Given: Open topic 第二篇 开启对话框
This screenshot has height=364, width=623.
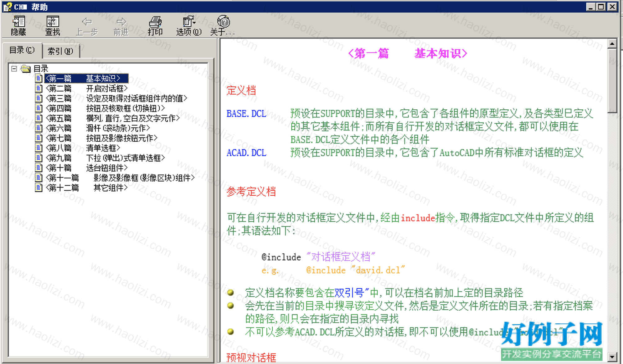Looking at the screenshot, I should point(87,88).
